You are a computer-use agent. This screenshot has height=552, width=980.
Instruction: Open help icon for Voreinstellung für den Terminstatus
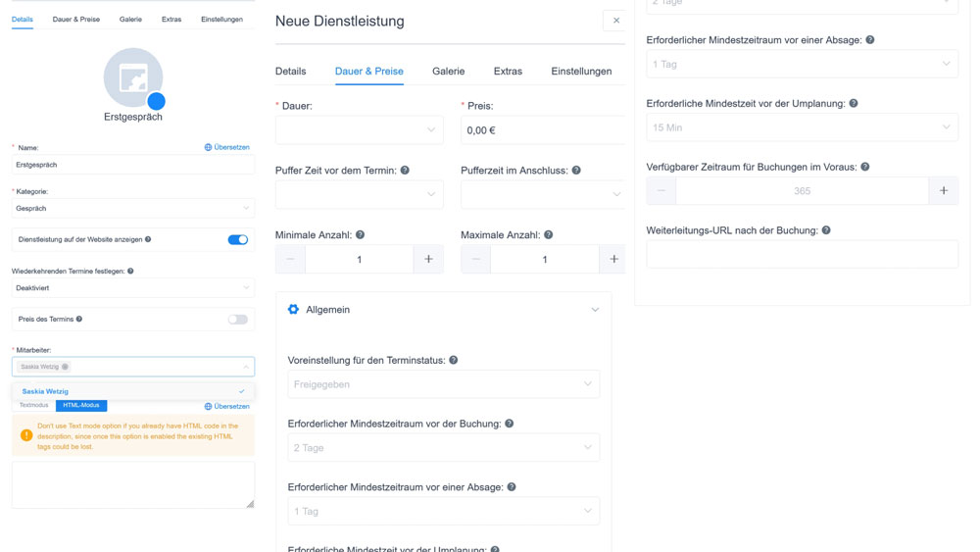(x=453, y=360)
